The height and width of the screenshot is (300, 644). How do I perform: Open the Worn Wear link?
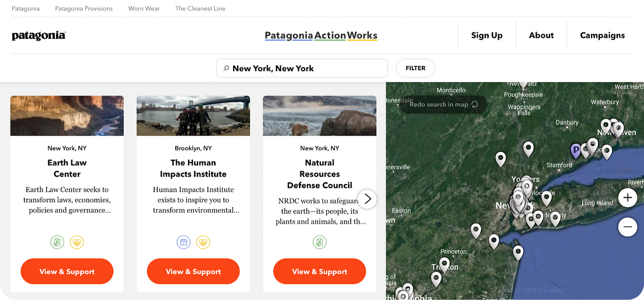point(144,8)
